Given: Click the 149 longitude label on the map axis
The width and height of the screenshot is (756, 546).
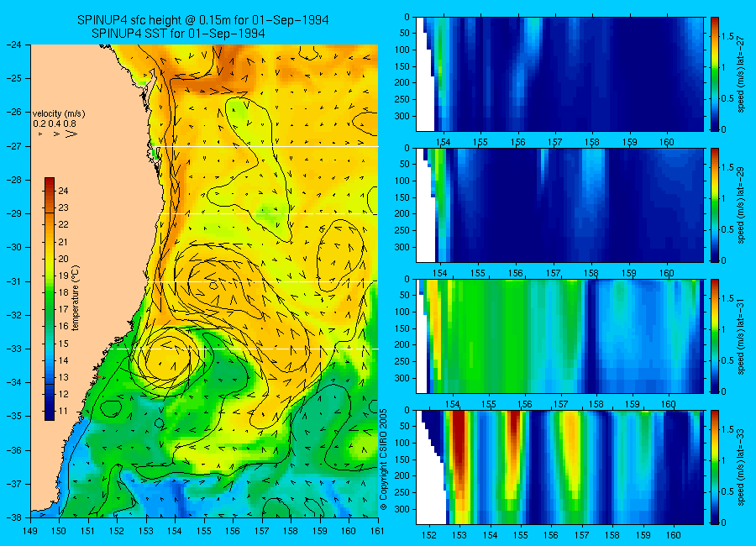Looking at the screenshot, I should point(30,531).
